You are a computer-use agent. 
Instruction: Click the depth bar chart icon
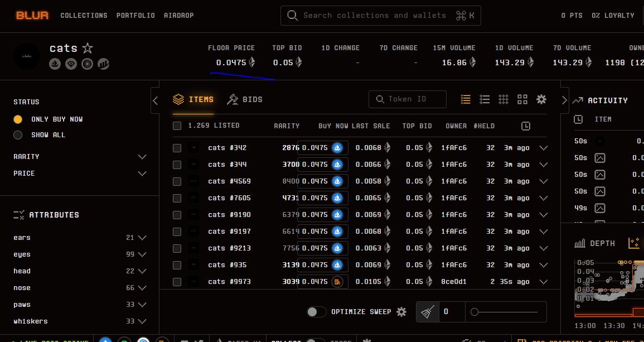(579, 243)
